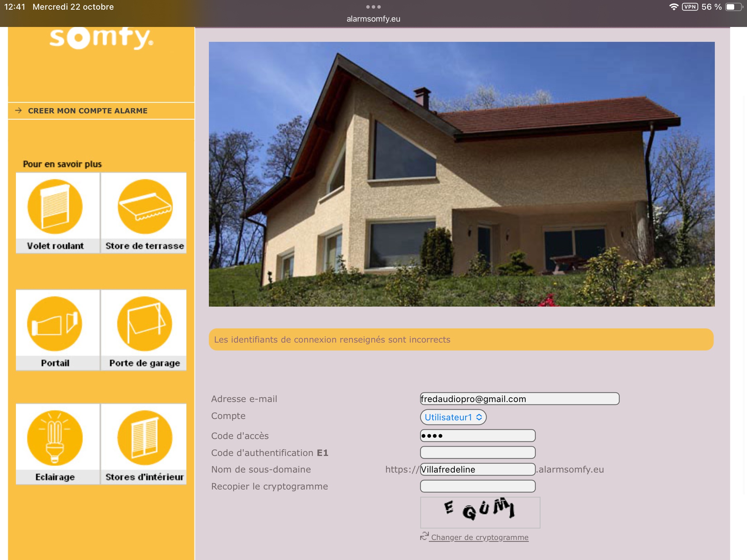This screenshot has width=747, height=560.
Task: Click the Somfy logo
Action: [x=101, y=38]
